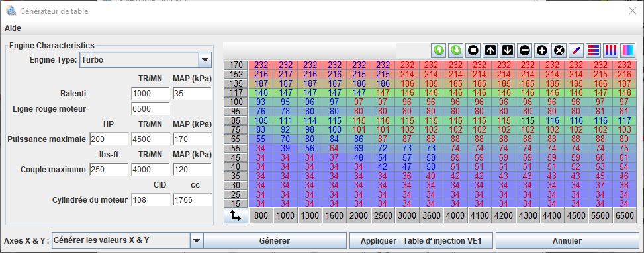Click the multiply (X) toolbar icon
Screen dimensions: 644x253
559,50
